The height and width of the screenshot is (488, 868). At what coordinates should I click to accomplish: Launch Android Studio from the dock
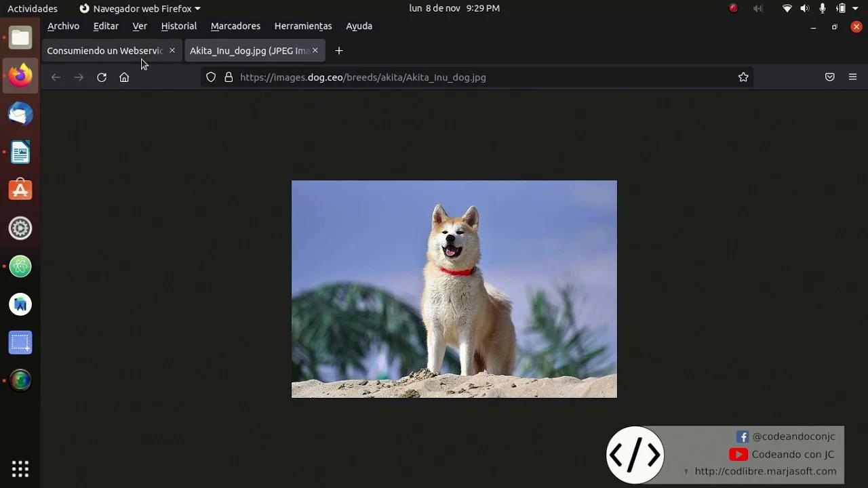click(x=20, y=304)
